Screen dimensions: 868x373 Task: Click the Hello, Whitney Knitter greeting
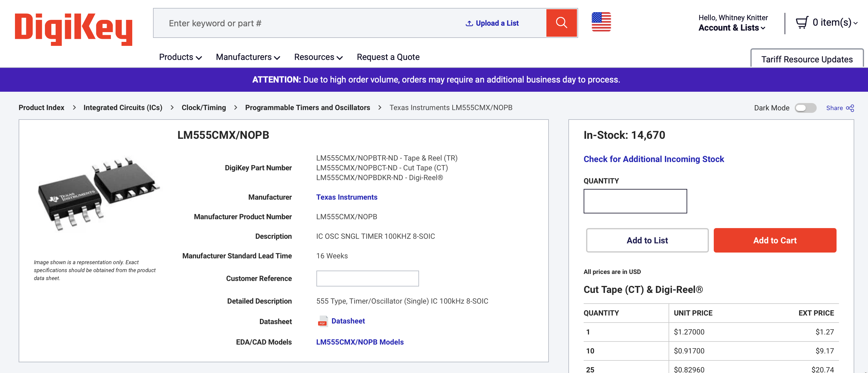click(x=733, y=17)
